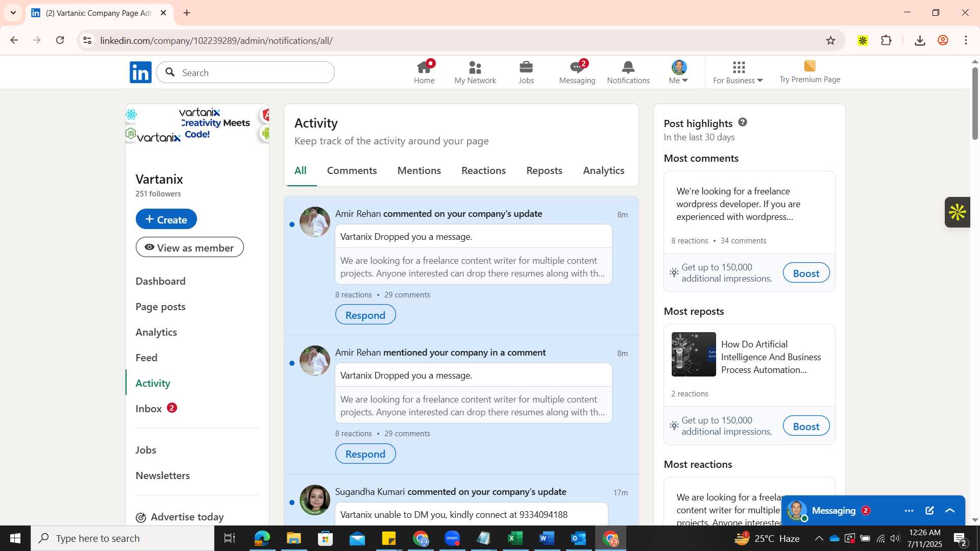Boost the most commented post
The image size is (980, 551).
coord(806,273)
